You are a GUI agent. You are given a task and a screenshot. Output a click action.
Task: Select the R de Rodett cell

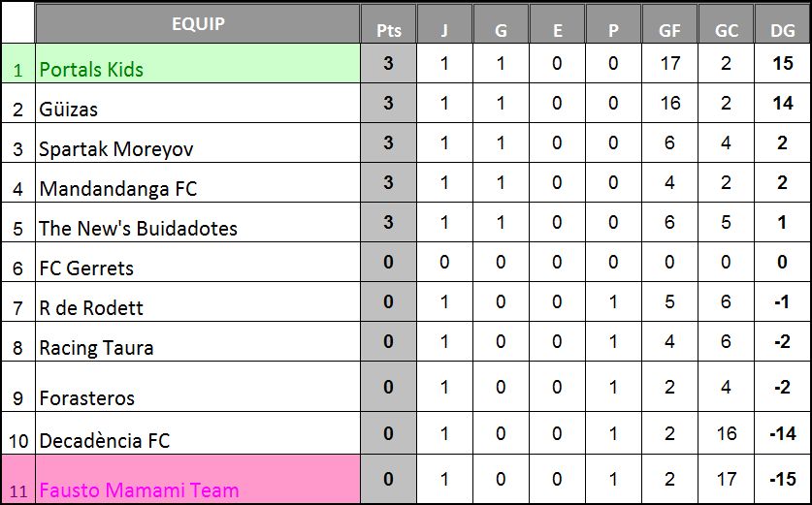197,302
